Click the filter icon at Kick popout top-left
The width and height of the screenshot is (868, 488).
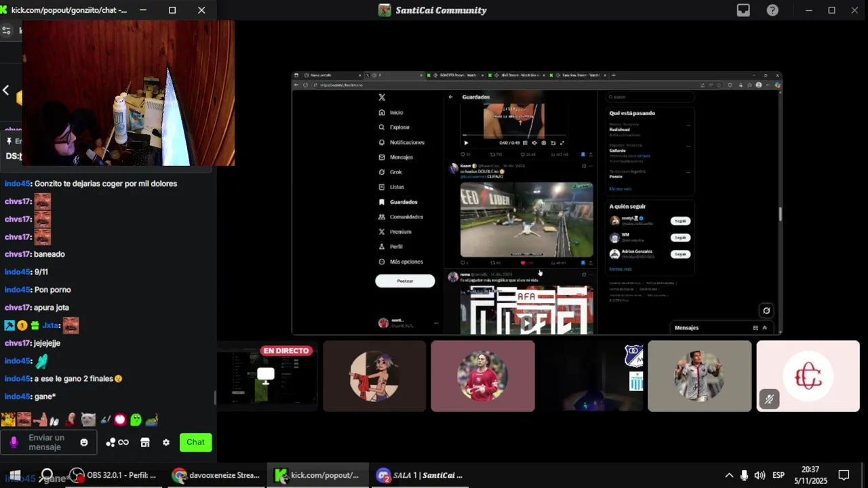(x=7, y=30)
